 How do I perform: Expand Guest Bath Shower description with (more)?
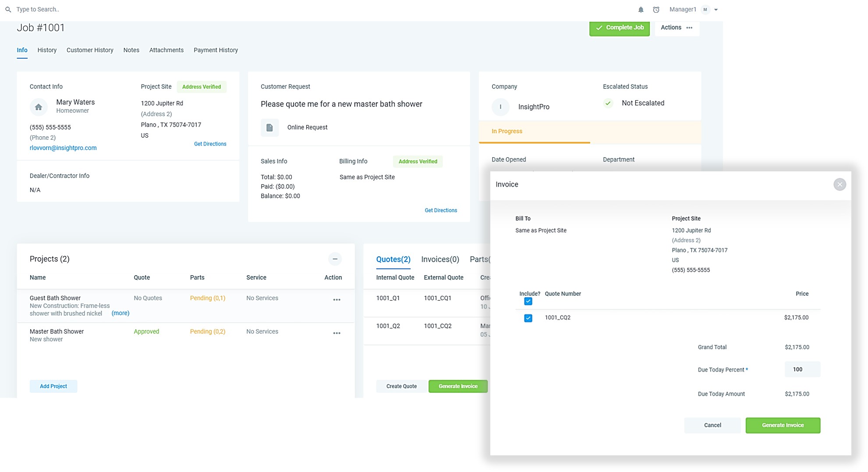(120, 313)
